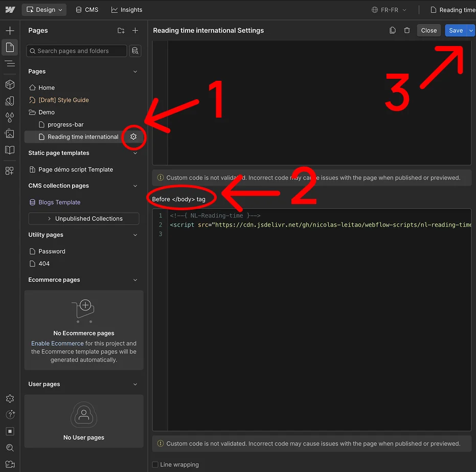Image resolution: width=476 pixels, height=472 pixels.
Task: Open the Assets image panel icon
Action: click(x=10, y=133)
